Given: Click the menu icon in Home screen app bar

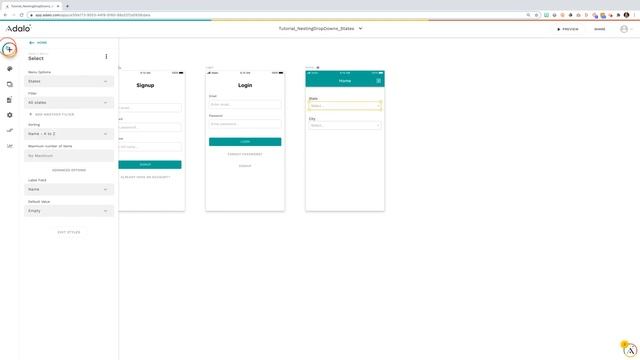Looking at the screenshot, I should [378, 81].
